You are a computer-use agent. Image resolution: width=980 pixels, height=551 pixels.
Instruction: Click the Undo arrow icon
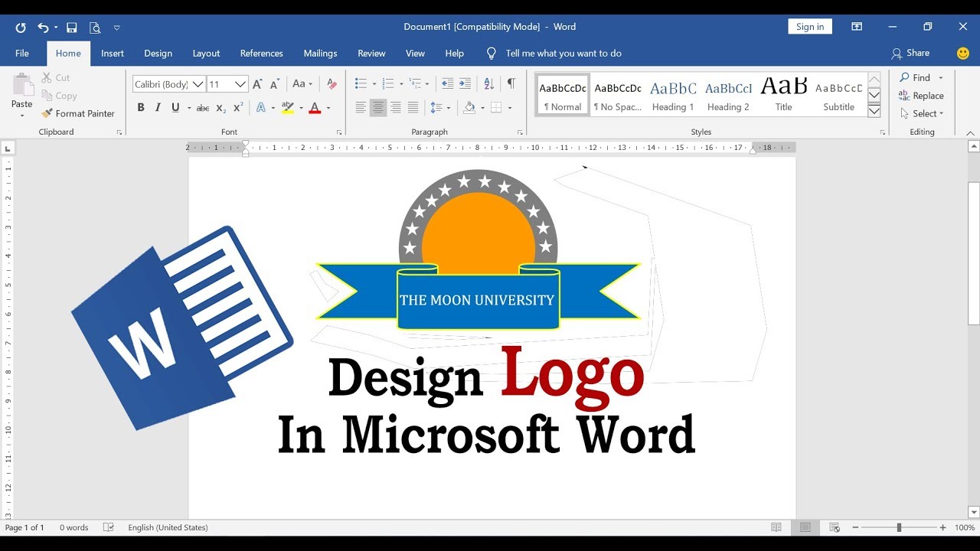click(43, 28)
